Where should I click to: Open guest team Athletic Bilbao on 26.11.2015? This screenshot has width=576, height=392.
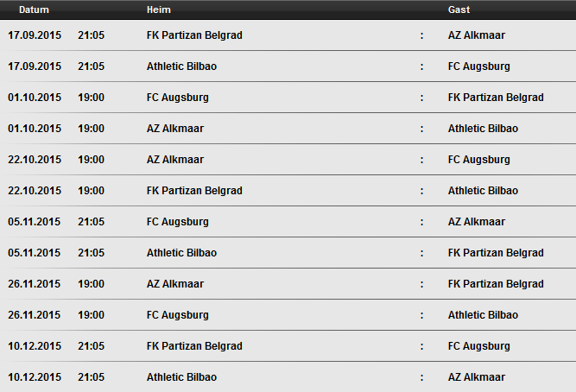click(x=483, y=315)
